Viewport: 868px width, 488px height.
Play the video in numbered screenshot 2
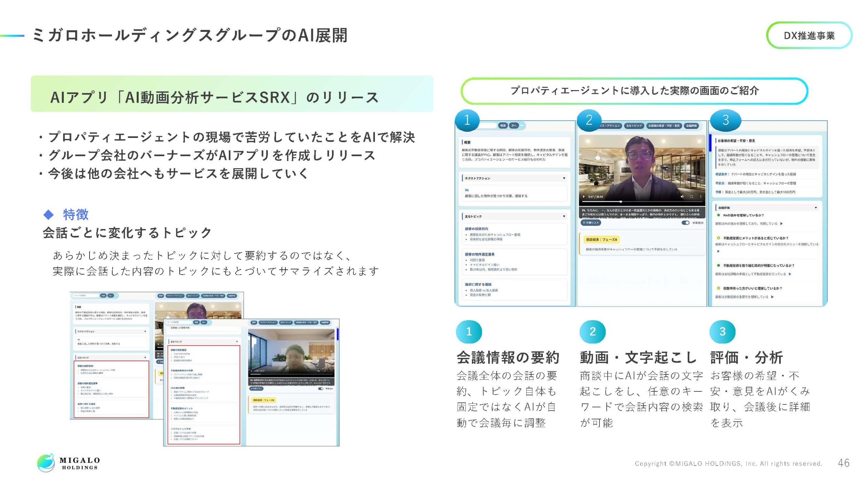pyautogui.click(x=584, y=197)
